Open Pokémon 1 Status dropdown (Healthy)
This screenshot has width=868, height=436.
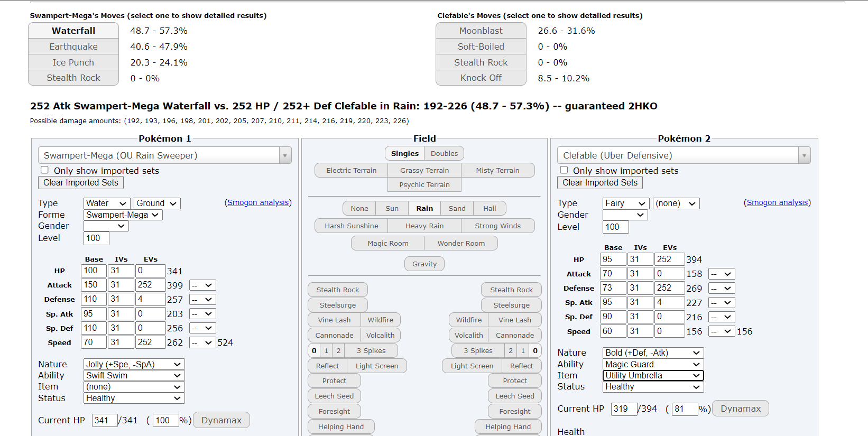point(134,398)
